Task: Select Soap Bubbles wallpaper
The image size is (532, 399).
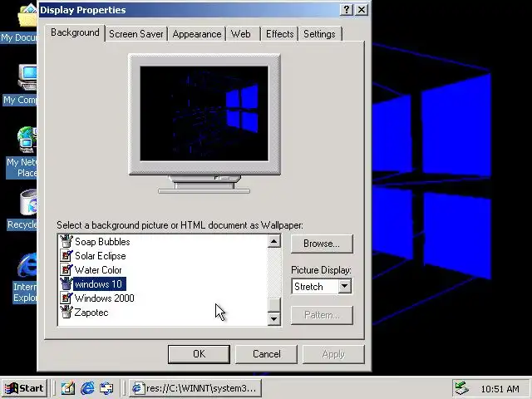Action: [102, 242]
